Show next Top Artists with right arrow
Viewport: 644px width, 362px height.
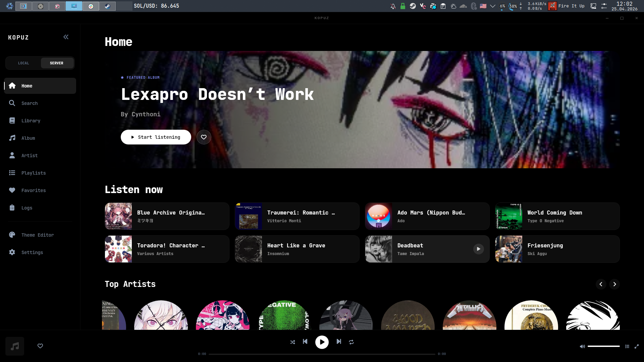click(614, 284)
